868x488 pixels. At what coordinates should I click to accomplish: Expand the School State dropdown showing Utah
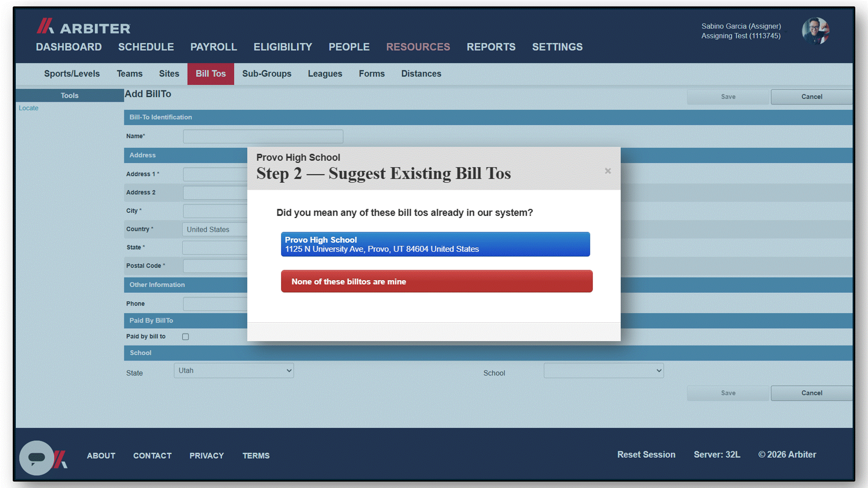pos(234,371)
